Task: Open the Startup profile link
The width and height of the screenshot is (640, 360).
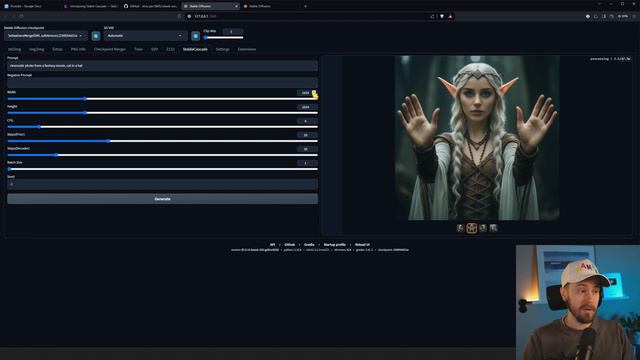Action: click(335, 245)
